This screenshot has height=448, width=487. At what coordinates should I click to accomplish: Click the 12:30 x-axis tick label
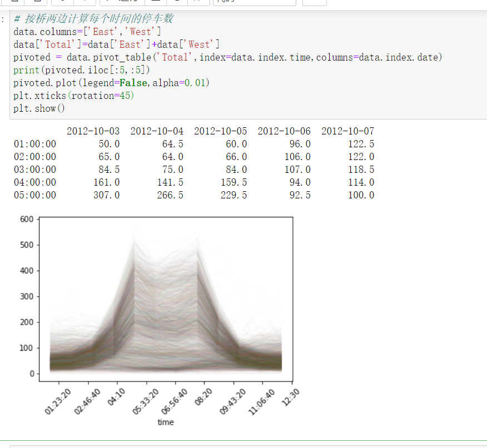tap(291, 397)
